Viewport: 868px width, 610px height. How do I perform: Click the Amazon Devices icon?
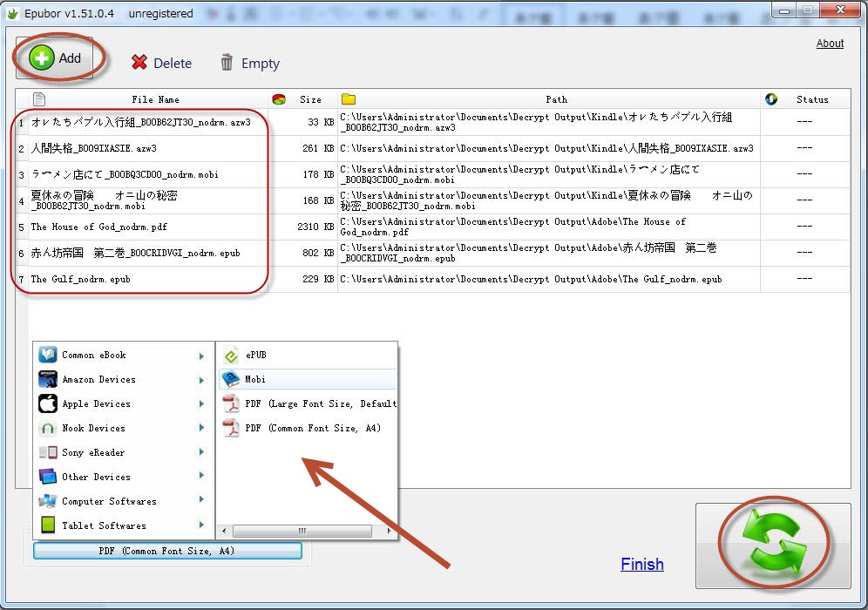pos(48,378)
